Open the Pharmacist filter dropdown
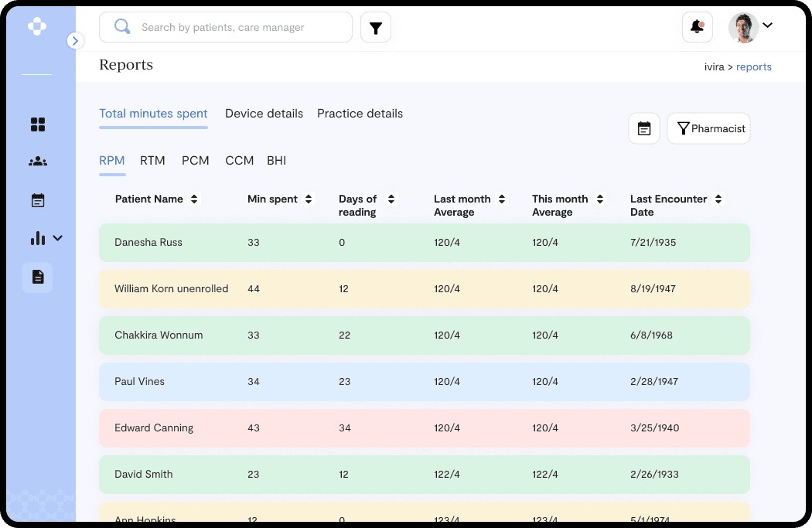 pyautogui.click(x=708, y=128)
